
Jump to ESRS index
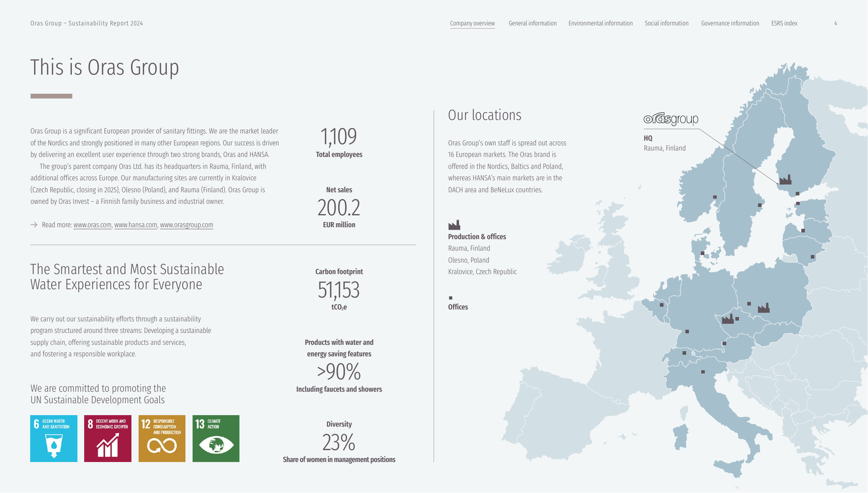[x=784, y=23]
